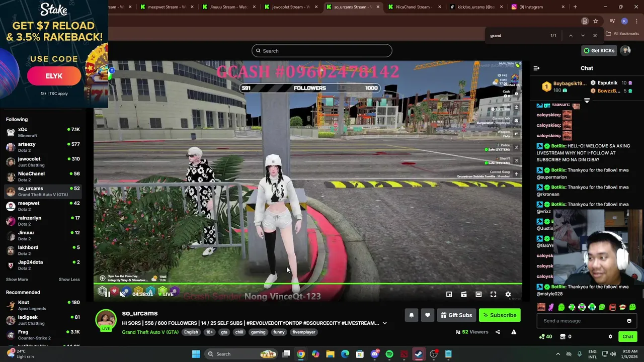The image size is (644, 362).
Task: Open Windows Start menu
Action: coord(196,354)
